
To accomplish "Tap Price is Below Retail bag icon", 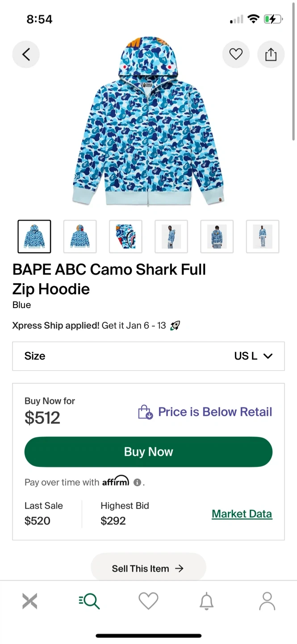I will point(145,412).
